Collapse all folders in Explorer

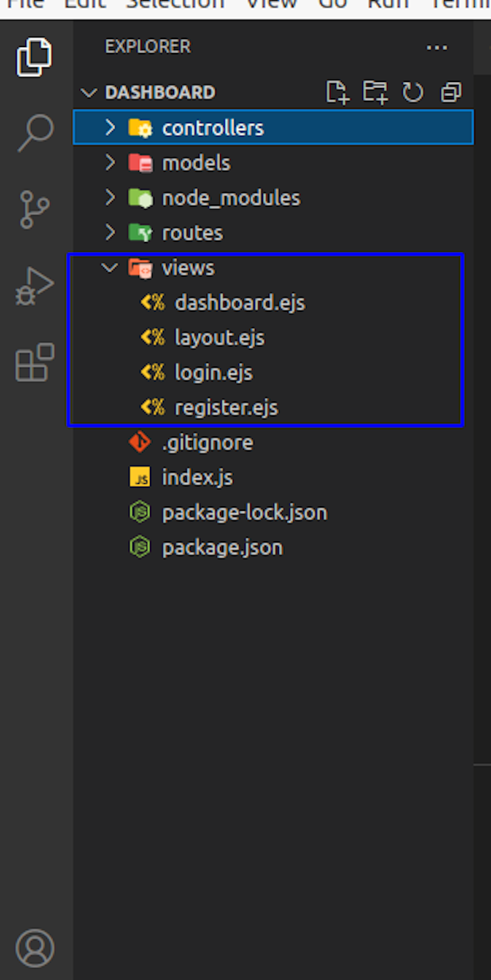(x=451, y=92)
